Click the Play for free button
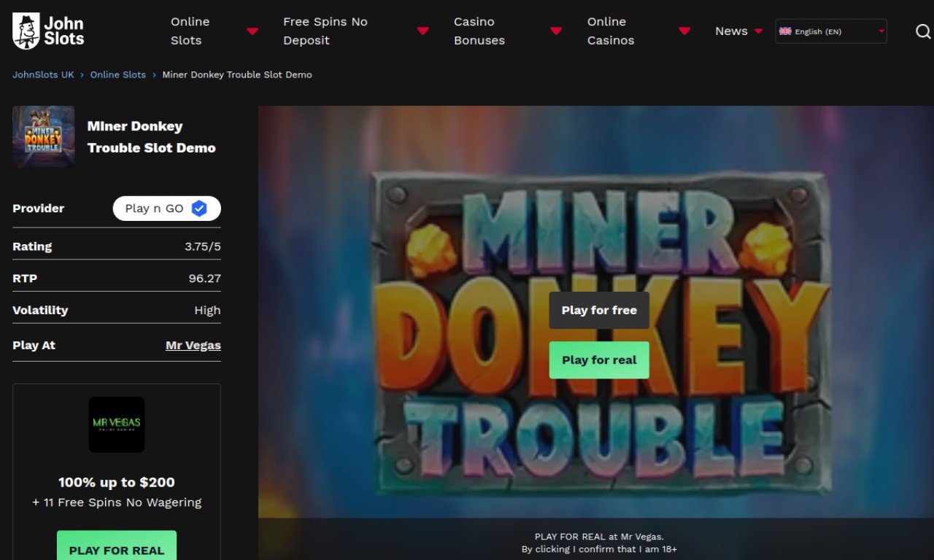The image size is (934, 560). [599, 311]
